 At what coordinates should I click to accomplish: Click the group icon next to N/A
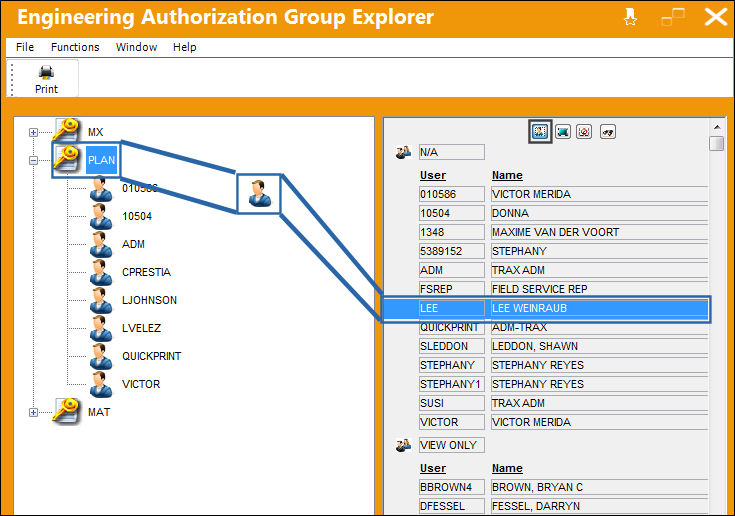[403, 152]
